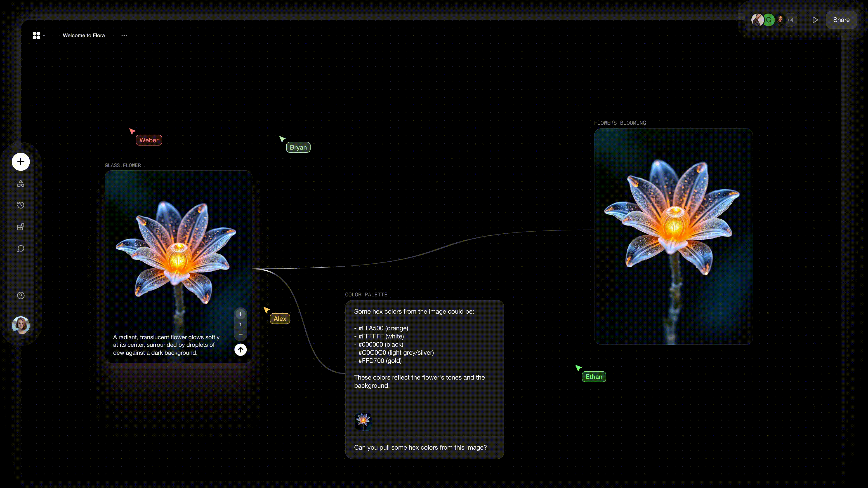
Task: Open the history clock icon
Action: coord(21,205)
